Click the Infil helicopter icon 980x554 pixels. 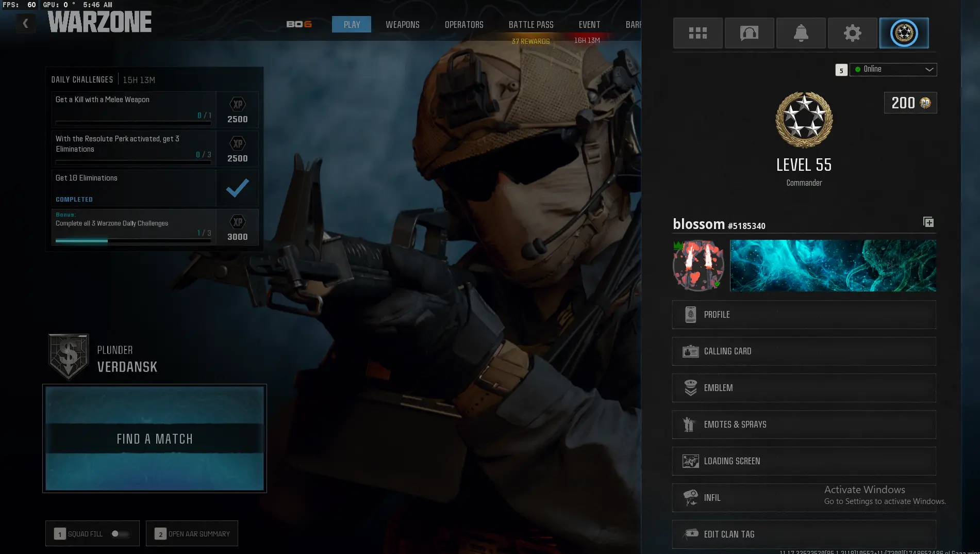690,498
